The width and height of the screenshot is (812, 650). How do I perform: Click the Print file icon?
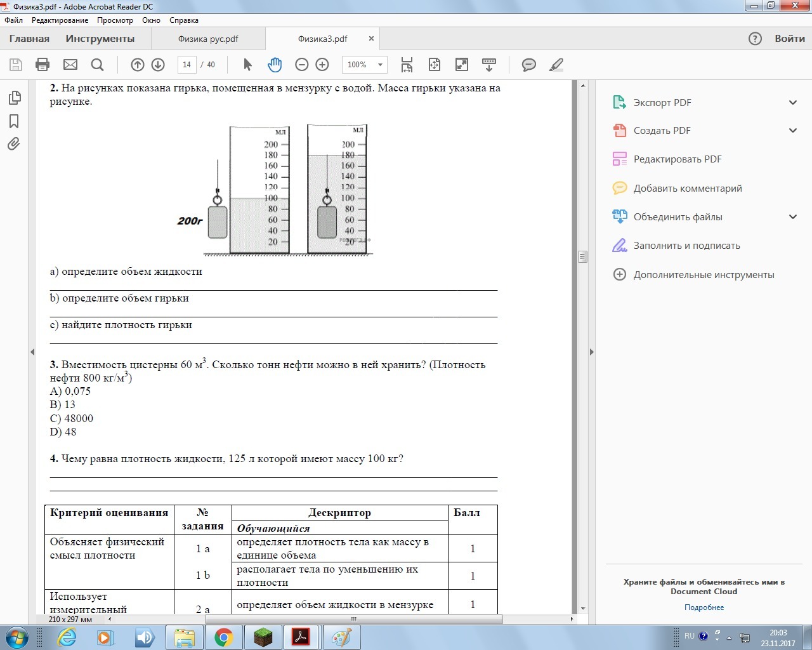[43, 65]
